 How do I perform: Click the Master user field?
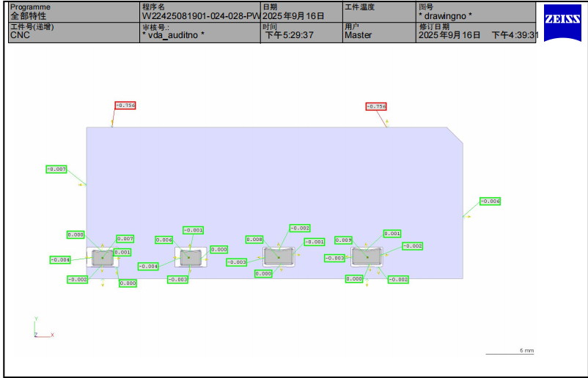click(359, 35)
